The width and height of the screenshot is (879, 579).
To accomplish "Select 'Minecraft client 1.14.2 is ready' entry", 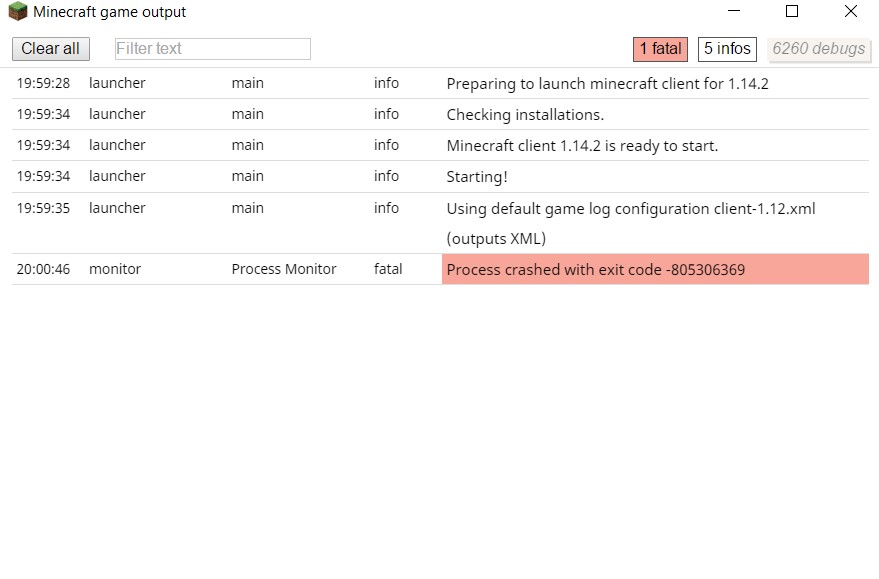I will click(x=582, y=146).
